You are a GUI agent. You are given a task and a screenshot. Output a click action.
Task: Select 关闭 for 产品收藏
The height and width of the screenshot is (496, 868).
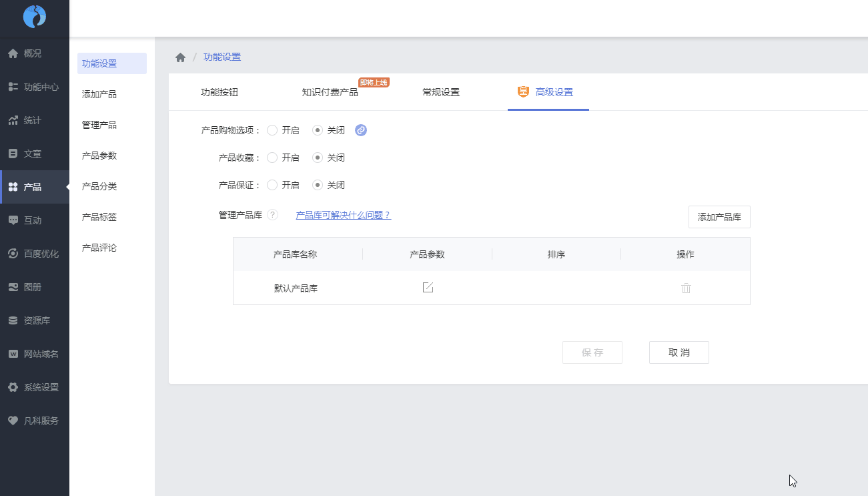pos(318,158)
